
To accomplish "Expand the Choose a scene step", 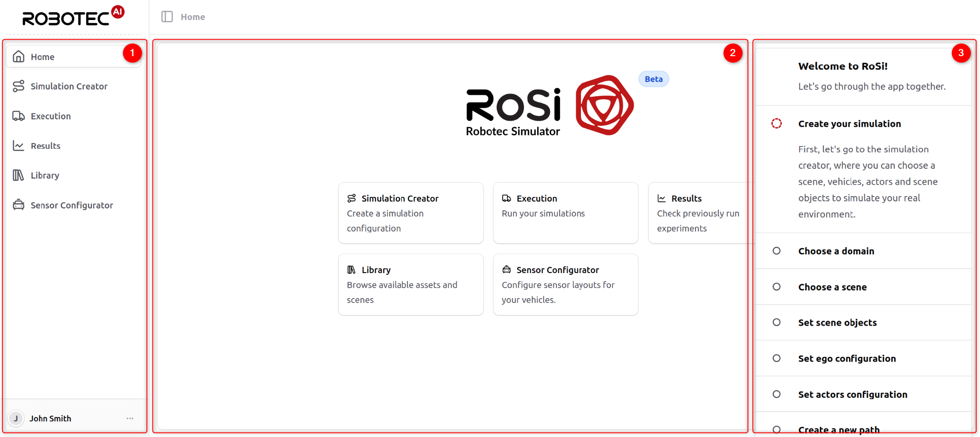I will [x=863, y=287].
